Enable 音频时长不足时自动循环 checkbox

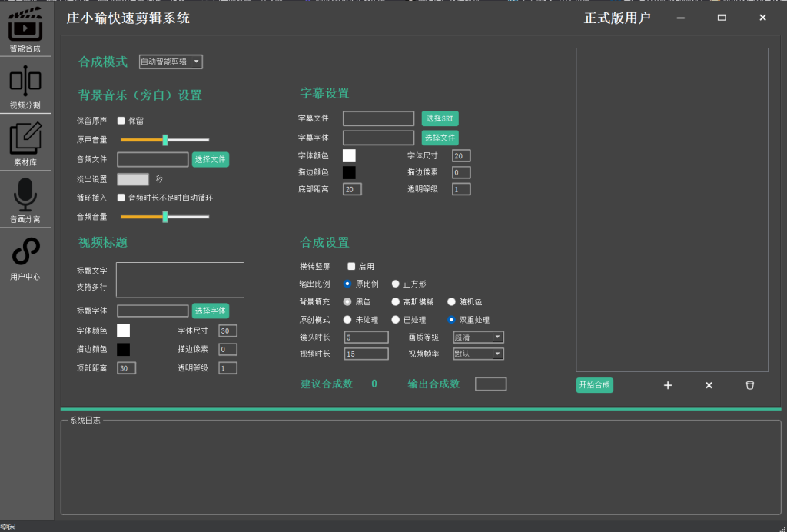point(121,198)
